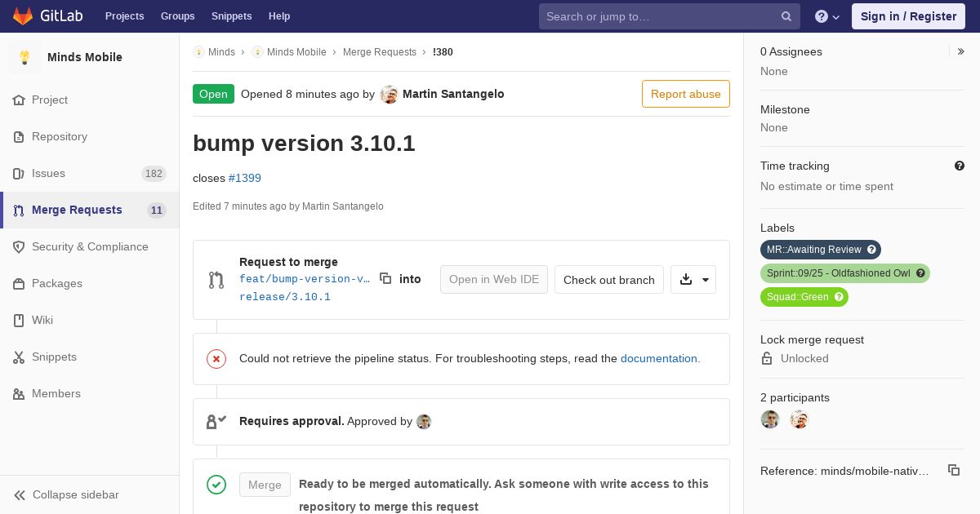Click the approver's avatar
The image size is (980, 514).
coord(424,422)
